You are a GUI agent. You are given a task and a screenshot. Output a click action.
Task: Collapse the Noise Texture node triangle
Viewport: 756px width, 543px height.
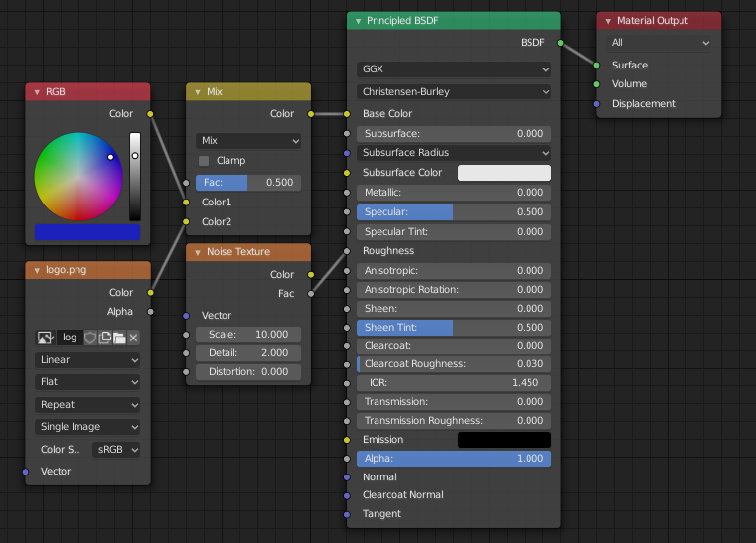click(198, 252)
